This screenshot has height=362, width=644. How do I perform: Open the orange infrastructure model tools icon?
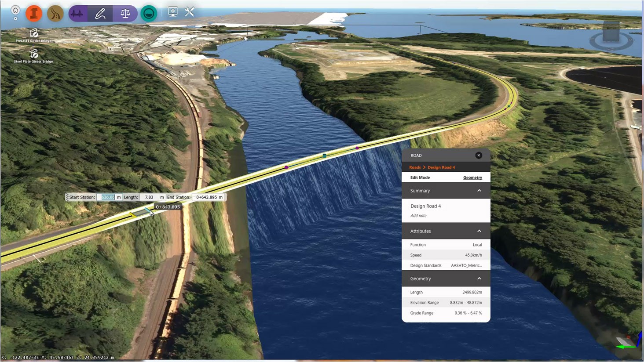tap(34, 14)
